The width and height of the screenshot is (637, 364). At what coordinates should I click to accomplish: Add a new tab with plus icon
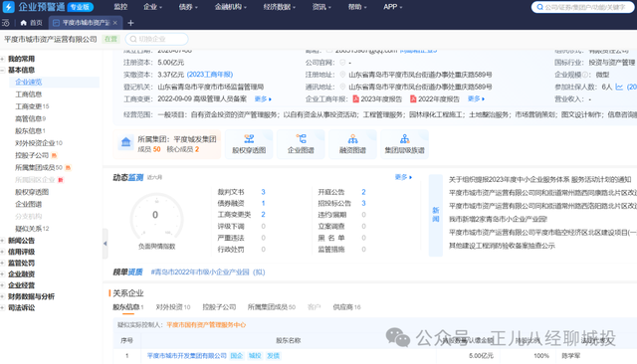[130, 23]
